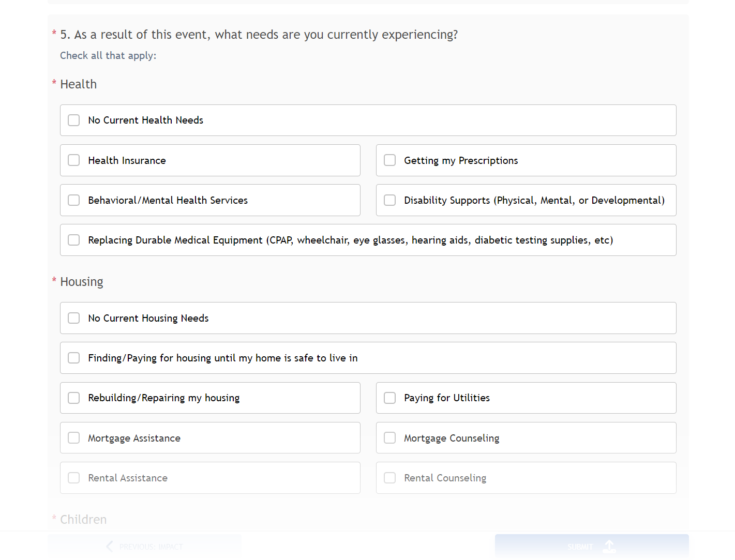The height and width of the screenshot is (560, 735).
Task: Check the No Current Health Needs box
Action: pos(73,120)
